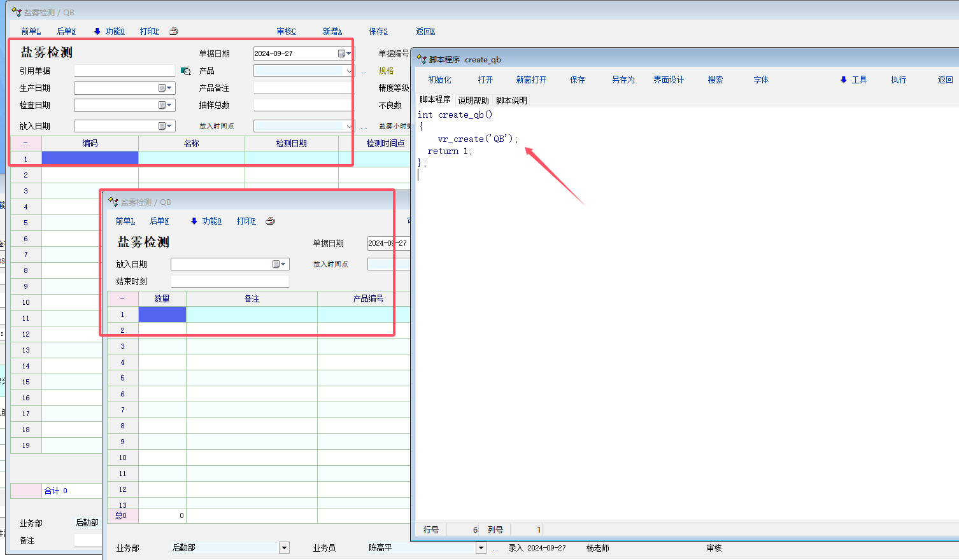The width and height of the screenshot is (959, 560).
Task: Click the 结束时刻 input field
Action: point(230,281)
